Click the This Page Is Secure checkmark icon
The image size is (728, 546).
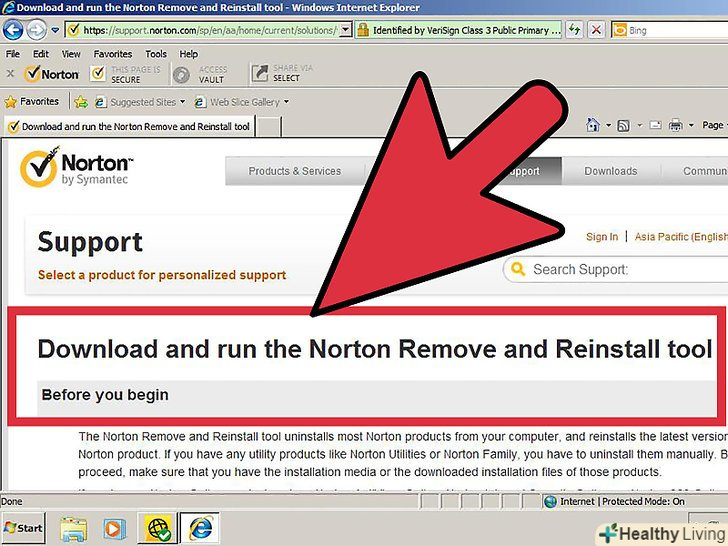(x=98, y=73)
